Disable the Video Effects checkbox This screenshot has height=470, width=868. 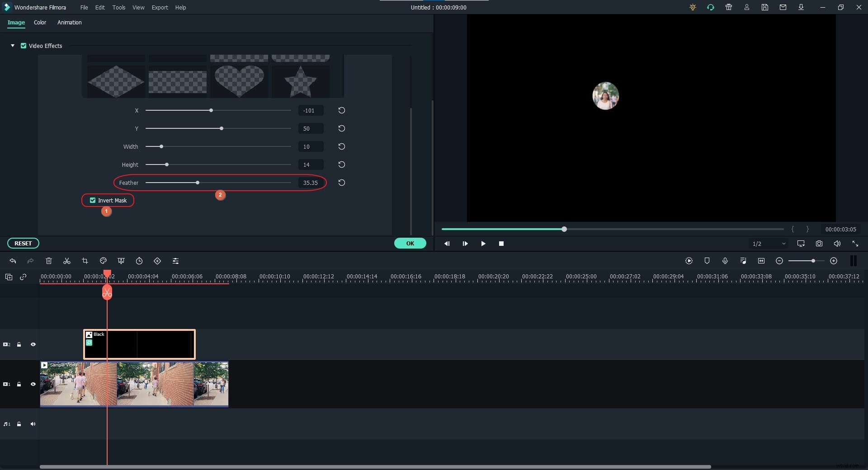[24, 46]
